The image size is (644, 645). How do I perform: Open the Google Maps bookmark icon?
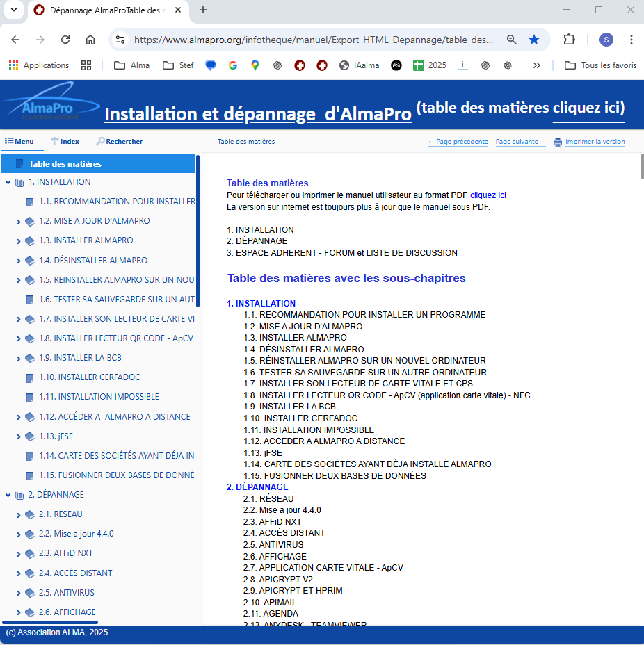(255, 65)
